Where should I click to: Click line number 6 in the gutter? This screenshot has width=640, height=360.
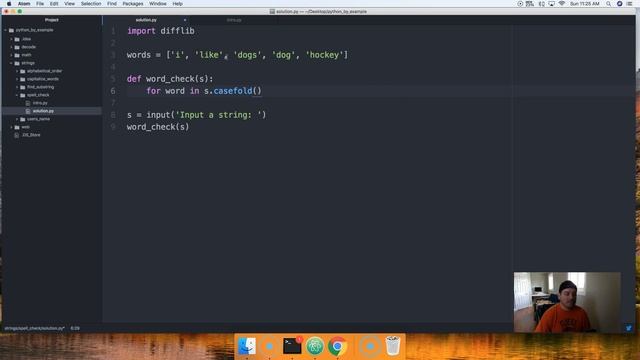(x=113, y=91)
